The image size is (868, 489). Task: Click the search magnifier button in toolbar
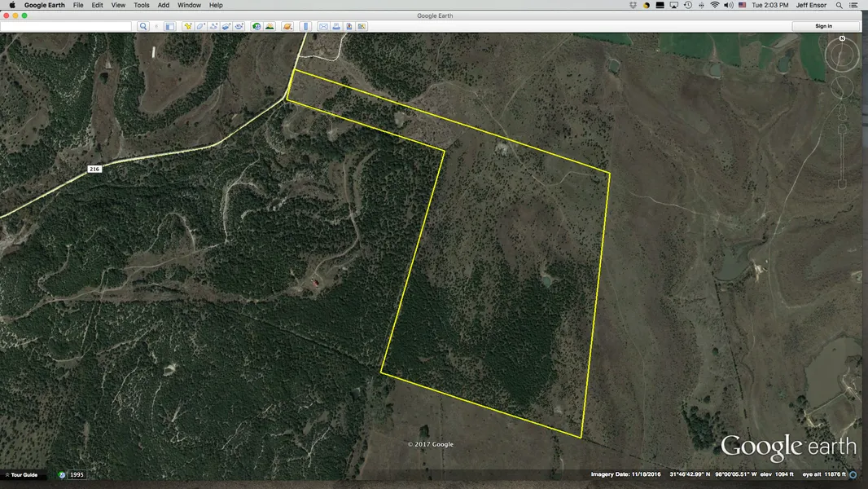(x=143, y=26)
